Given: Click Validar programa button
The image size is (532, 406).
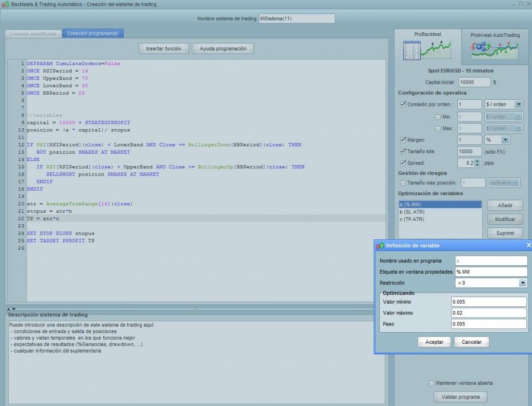Looking at the screenshot, I should click(x=460, y=397).
